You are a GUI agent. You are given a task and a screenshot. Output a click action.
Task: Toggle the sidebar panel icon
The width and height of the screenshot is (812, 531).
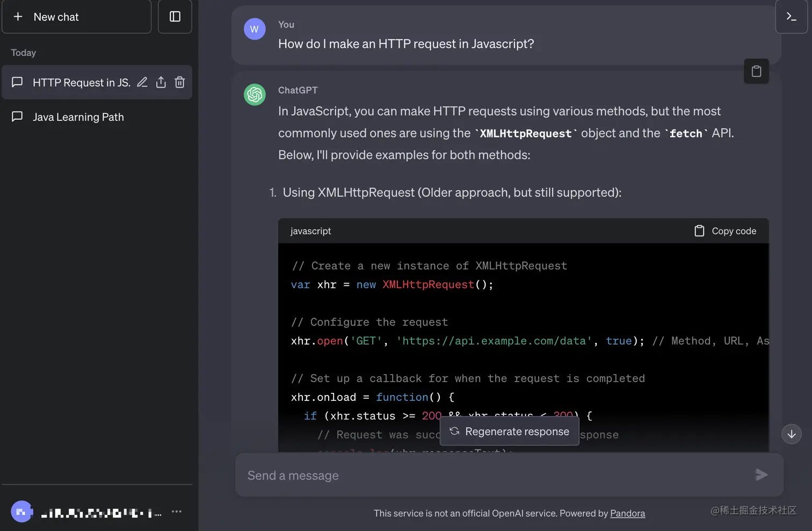tap(175, 17)
